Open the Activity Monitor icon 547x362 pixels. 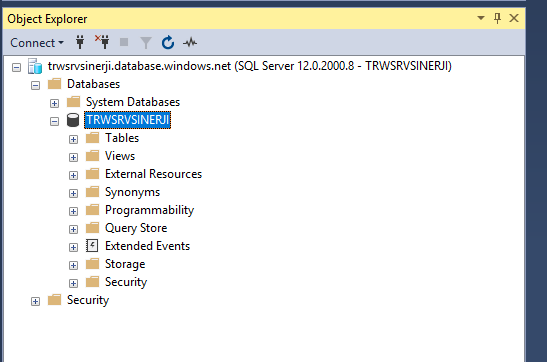[190, 43]
